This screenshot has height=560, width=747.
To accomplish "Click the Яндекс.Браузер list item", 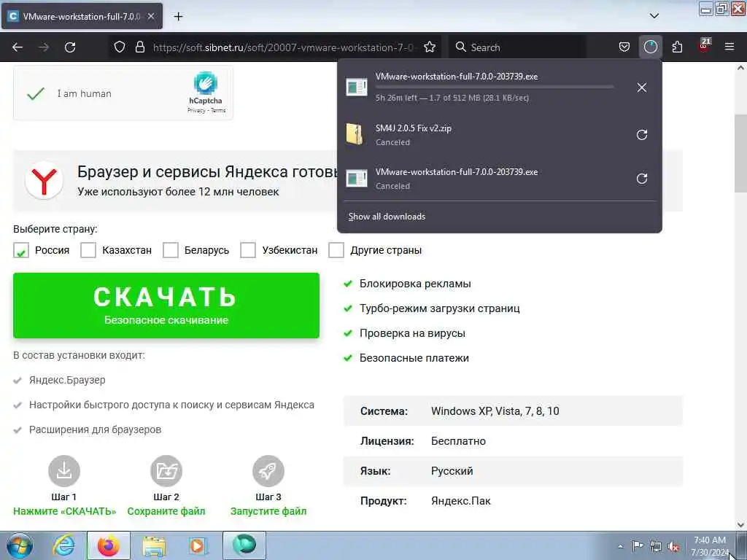I will [x=67, y=380].
